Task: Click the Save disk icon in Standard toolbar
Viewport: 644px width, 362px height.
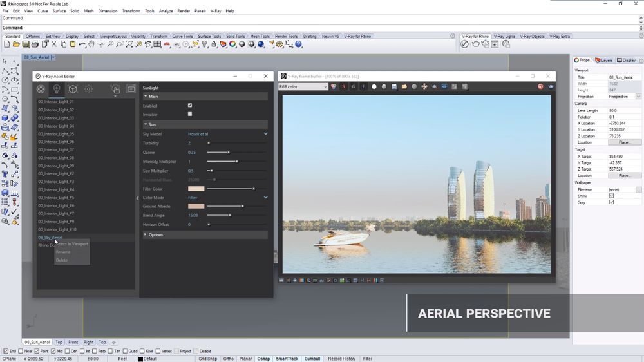Action: (x=26, y=44)
